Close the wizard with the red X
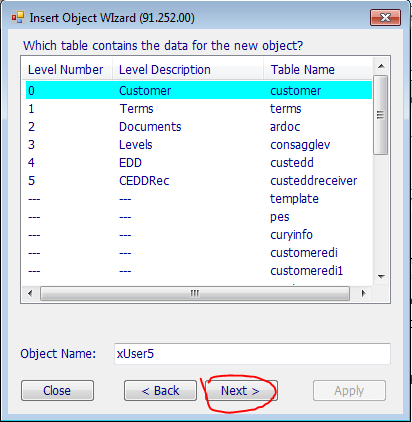The height and width of the screenshot is (422, 412). point(385,17)
